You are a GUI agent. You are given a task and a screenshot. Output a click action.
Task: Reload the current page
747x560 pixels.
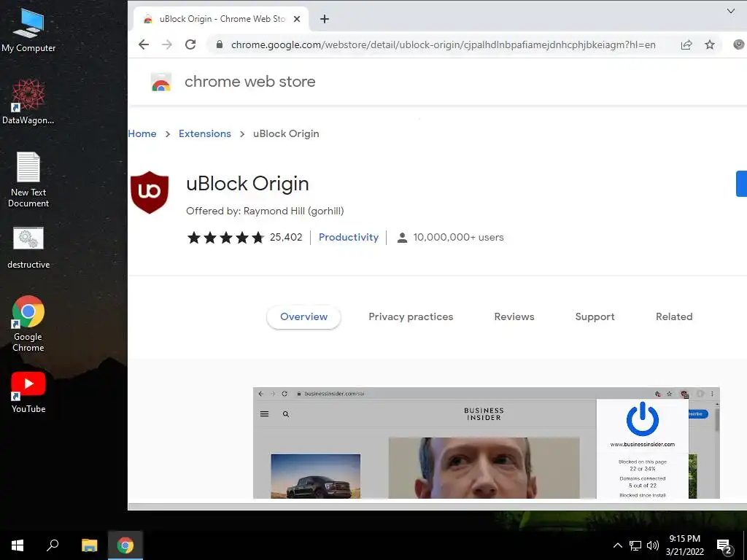tap(190, 44)
